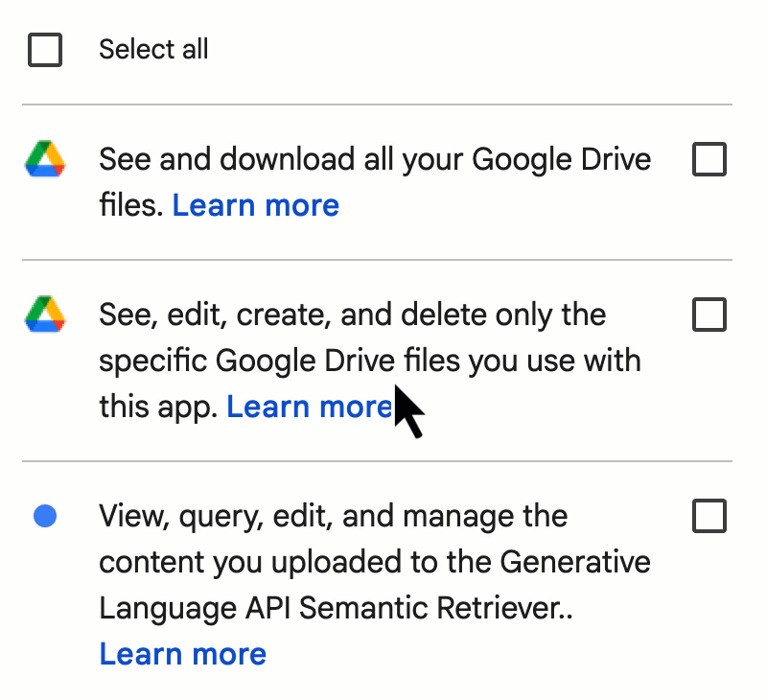Open 'Learn more' link after 'this app.'
This screenshot has height=700, width=767.
310,407
